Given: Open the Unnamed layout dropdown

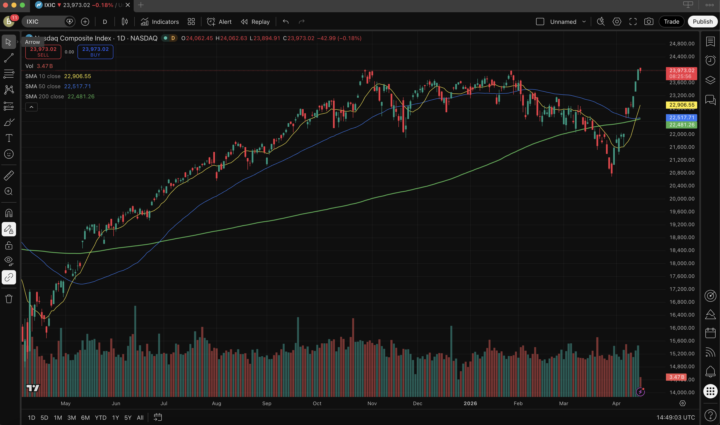Looking at the screenshot, I should (568, 22).
